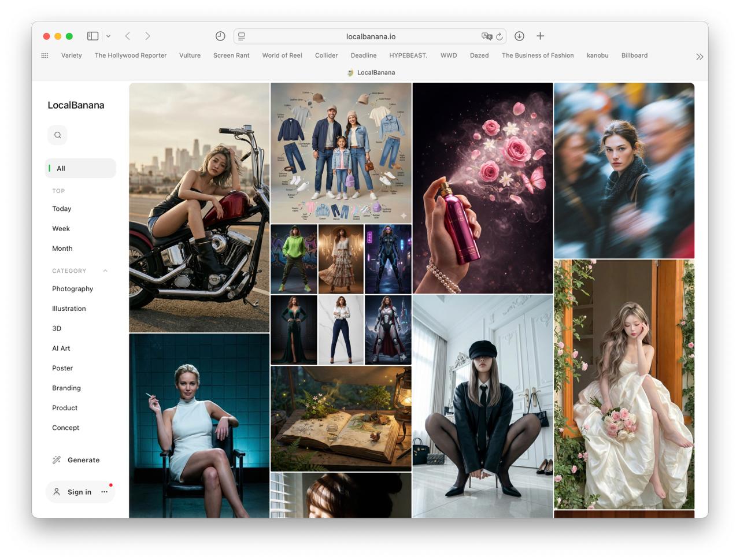
Task: Click the search icon in LocalBanana sidebar
Action: [58, 135]
